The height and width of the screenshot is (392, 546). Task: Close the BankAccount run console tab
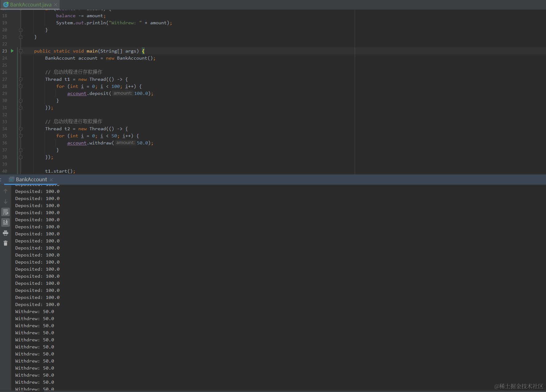(51, 180)
